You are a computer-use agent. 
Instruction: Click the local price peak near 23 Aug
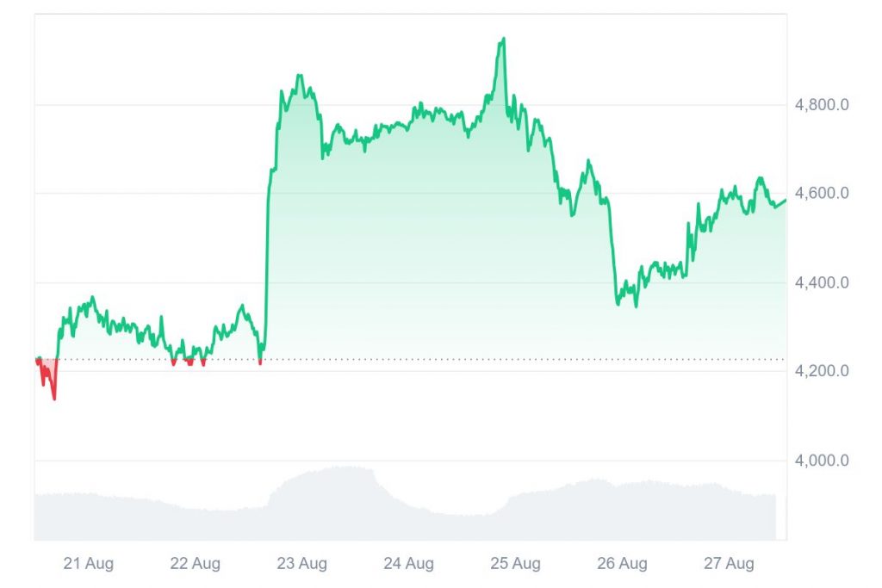pyautogui.click(x=300, y=76)
